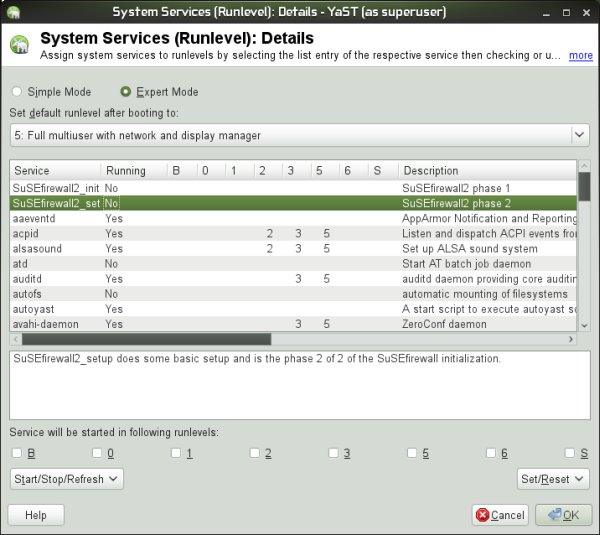This screenshot has height=535, width=600.
Task: Open the Set/Reset menu button
Action: pos(553,479)
